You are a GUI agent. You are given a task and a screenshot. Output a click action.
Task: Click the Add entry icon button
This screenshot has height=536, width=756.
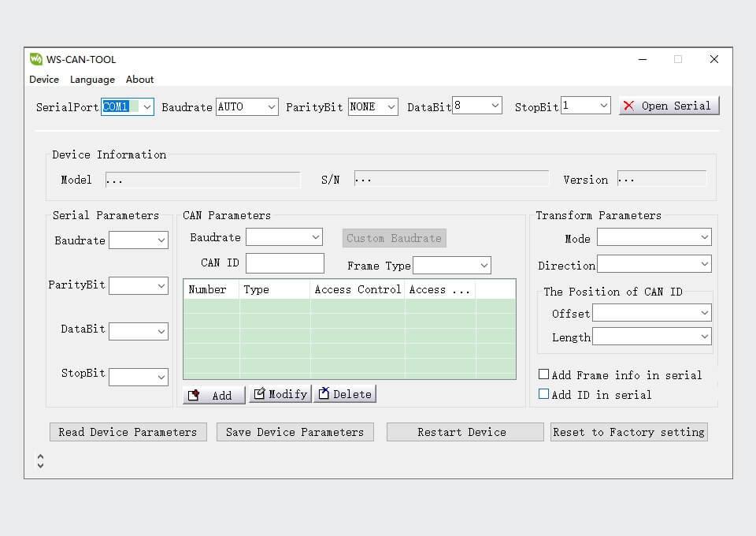coord(195,395)
